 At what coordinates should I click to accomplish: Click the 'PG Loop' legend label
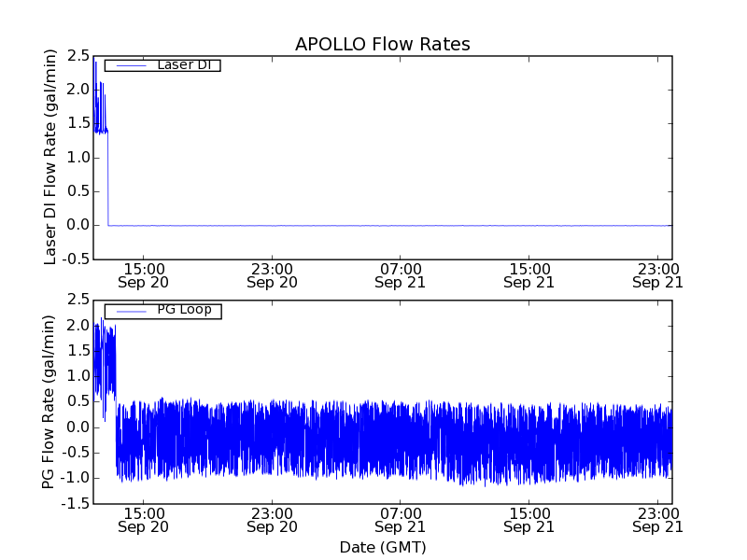pyautogui.click(x=184, y=310)
